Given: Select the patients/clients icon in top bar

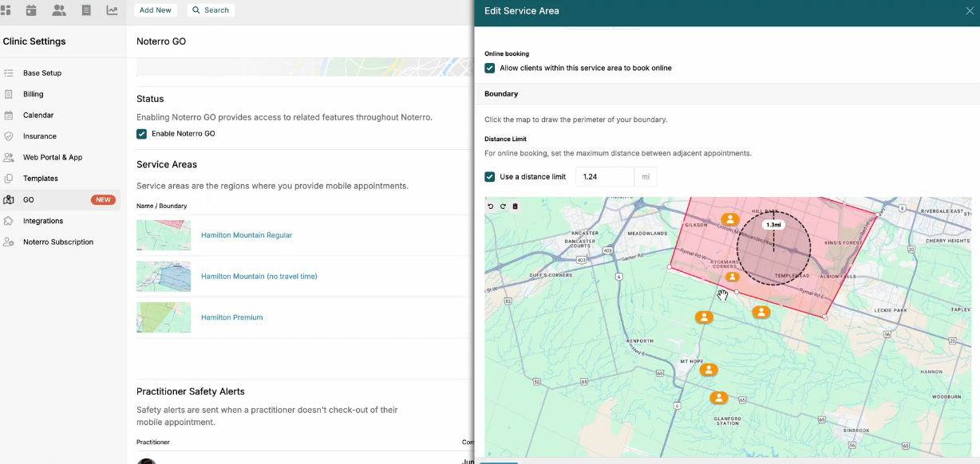Looking at the screenshot, I should 58,10.
